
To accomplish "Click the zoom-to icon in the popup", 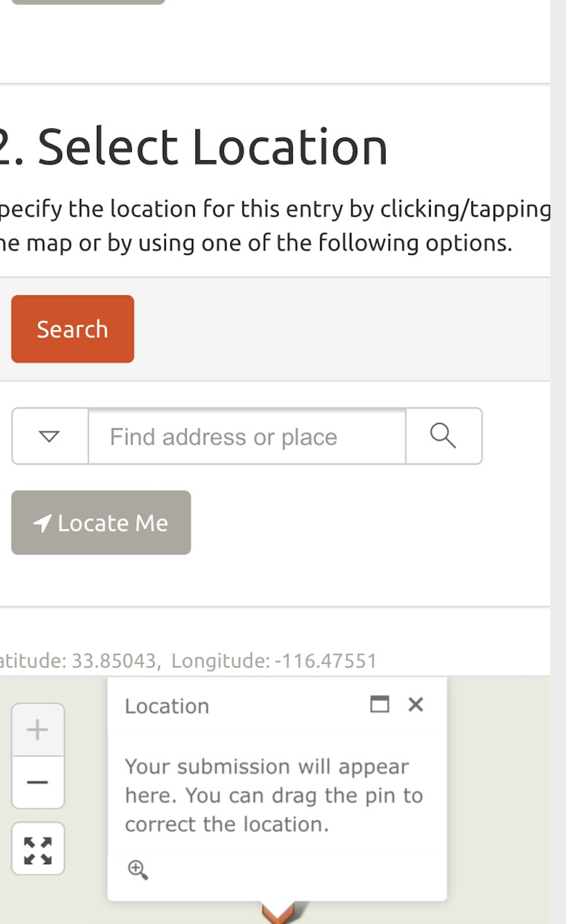I will 138,869.
